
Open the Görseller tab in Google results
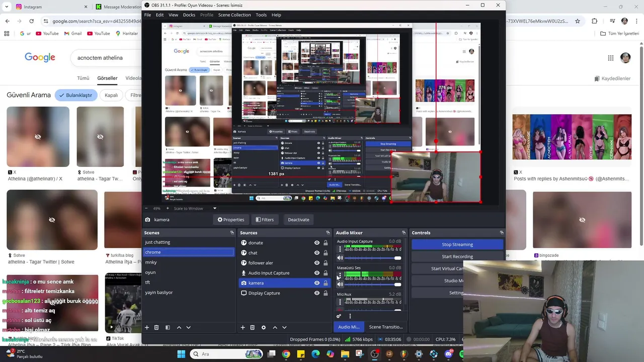(x=107, y=78)
